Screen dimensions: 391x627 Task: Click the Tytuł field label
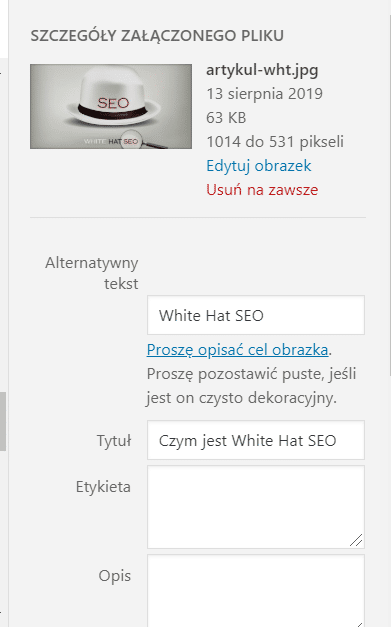point(114,441)
